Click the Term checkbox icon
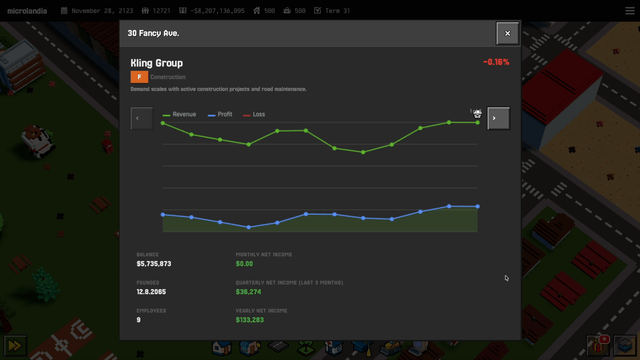 (x=318, y=11)
